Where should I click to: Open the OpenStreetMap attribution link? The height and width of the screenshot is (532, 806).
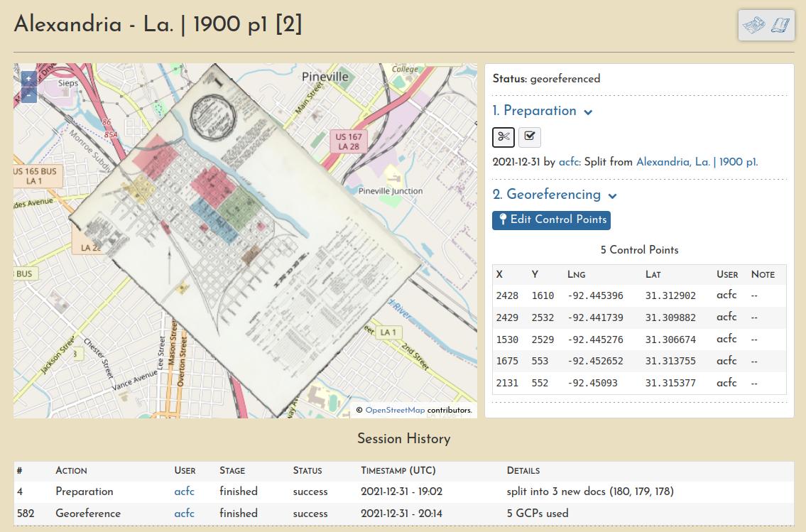(x=395, y=410)
